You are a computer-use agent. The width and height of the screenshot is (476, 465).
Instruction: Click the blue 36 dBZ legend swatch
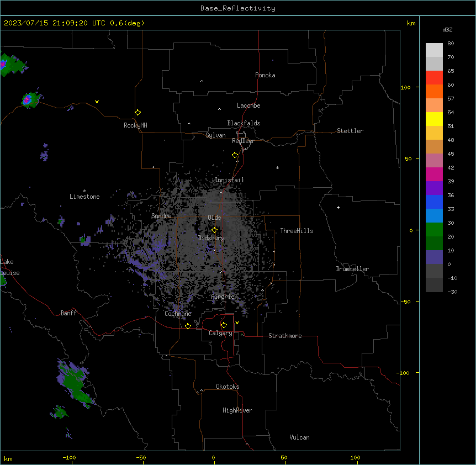pos(434,202)
